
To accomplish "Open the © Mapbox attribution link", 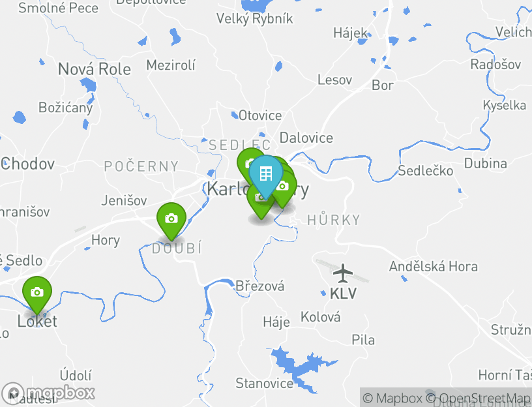I will 392,398.
